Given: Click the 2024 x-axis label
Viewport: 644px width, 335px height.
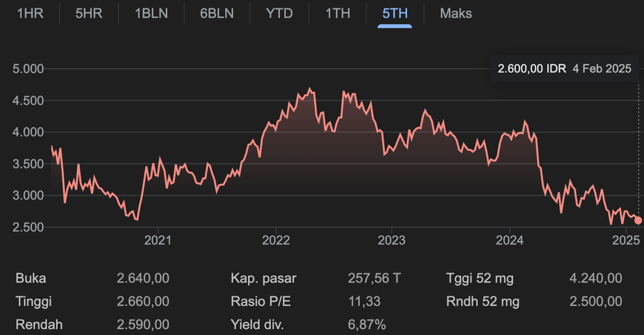Looking at the screenshot, I should click(x=509, y=241).
